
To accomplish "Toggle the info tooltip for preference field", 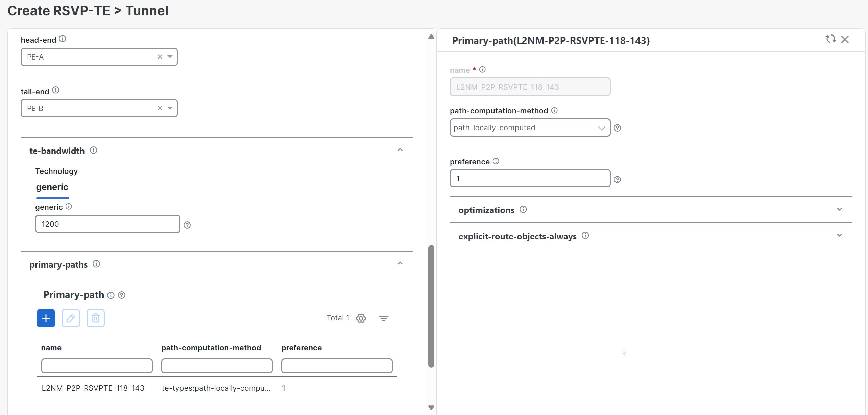I will 496,161.
